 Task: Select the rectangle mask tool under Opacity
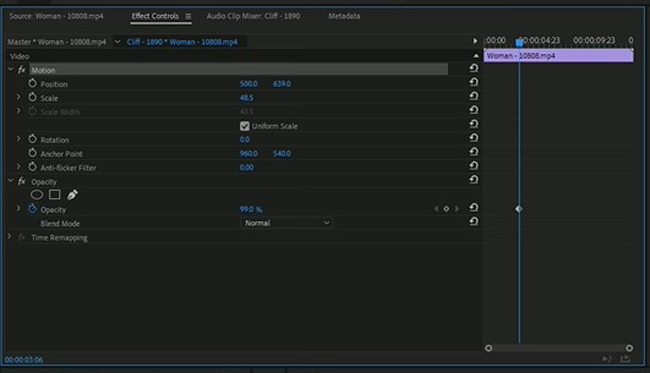pos(55,194)
